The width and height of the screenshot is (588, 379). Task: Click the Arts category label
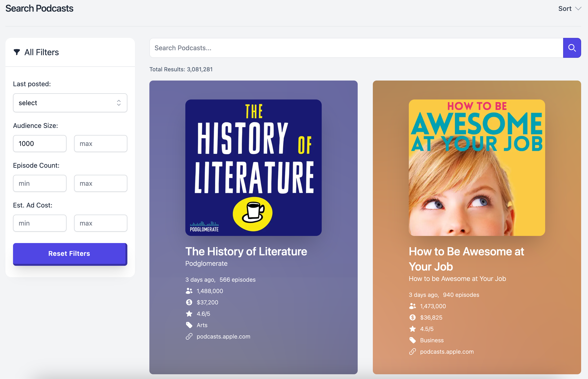coord(202,325)
